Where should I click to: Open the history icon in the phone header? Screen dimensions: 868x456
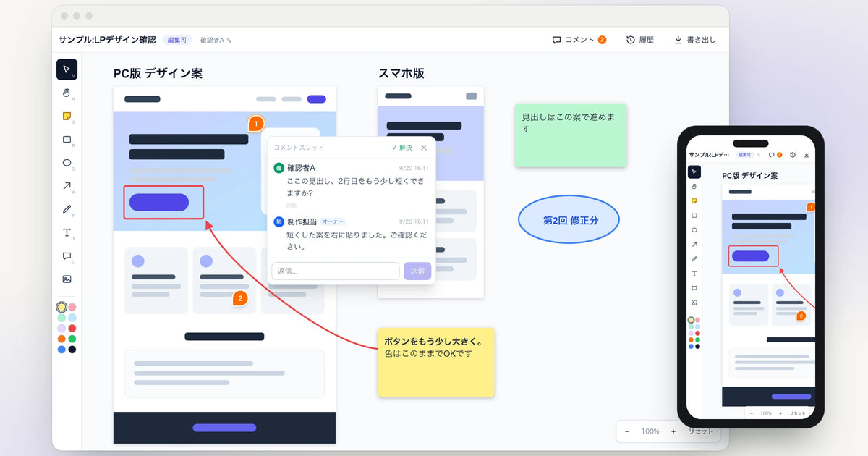793,155
